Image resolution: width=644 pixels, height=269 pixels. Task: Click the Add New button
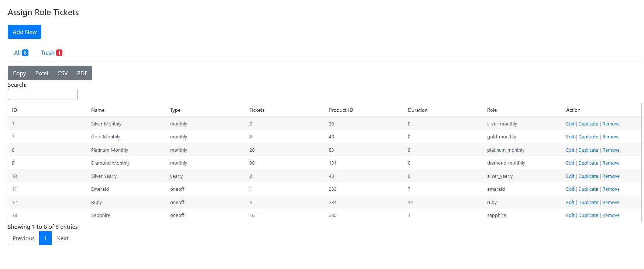(x=24, y=32)
